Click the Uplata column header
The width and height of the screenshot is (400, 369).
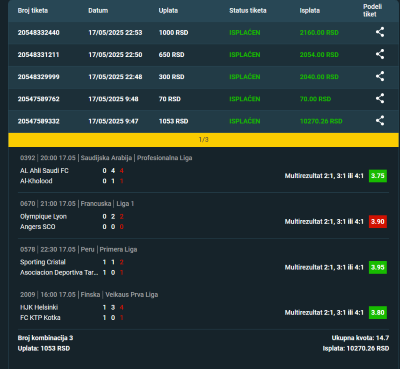tap(168, 11)
